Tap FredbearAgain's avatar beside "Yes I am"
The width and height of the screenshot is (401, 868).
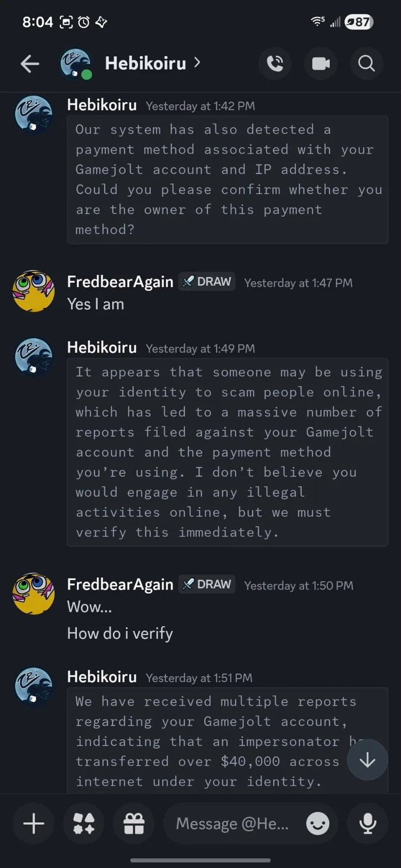(x=34, y=291)
